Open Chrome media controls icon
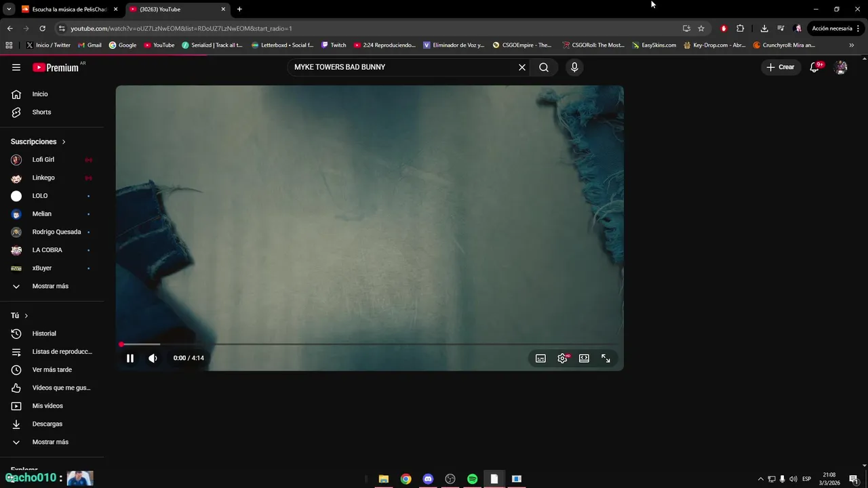868x488 pixels. [781, 28]
